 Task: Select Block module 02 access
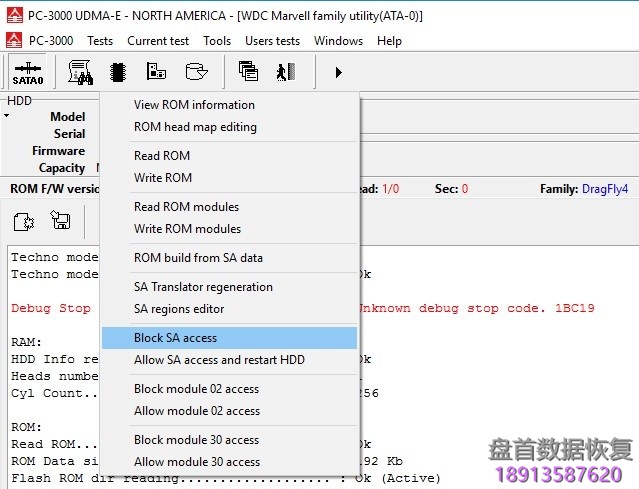(x=229, y=389)
